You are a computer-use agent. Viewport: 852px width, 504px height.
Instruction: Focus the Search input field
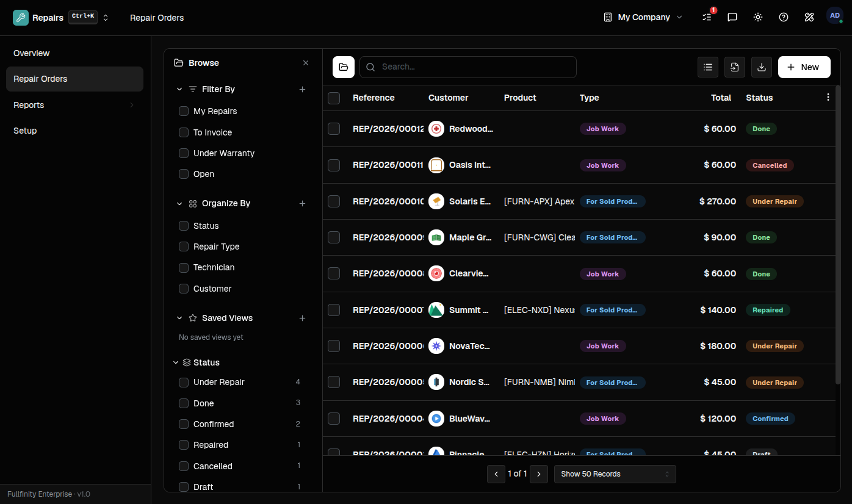(468, 67)
